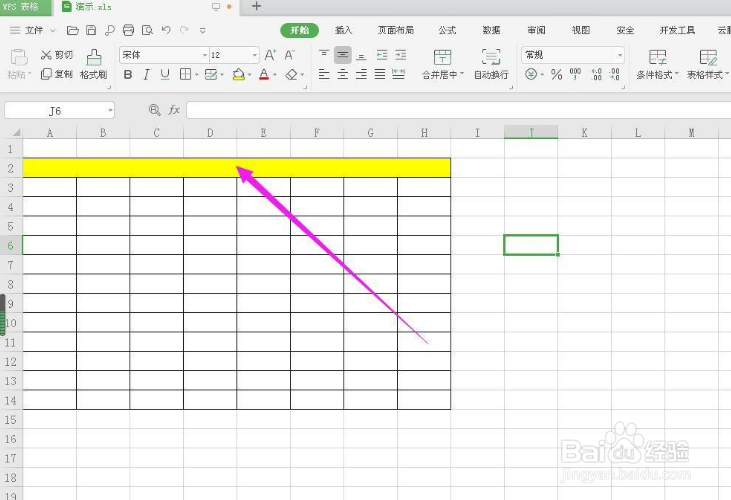
Task: Switch to Page Layout (页面布局) tab
Action: (395, 30)
